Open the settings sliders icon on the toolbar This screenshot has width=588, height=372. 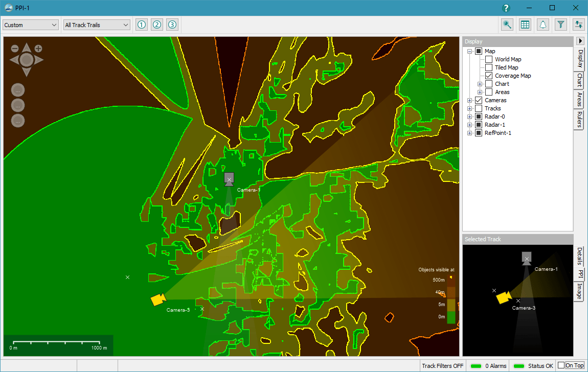[578, 24]
